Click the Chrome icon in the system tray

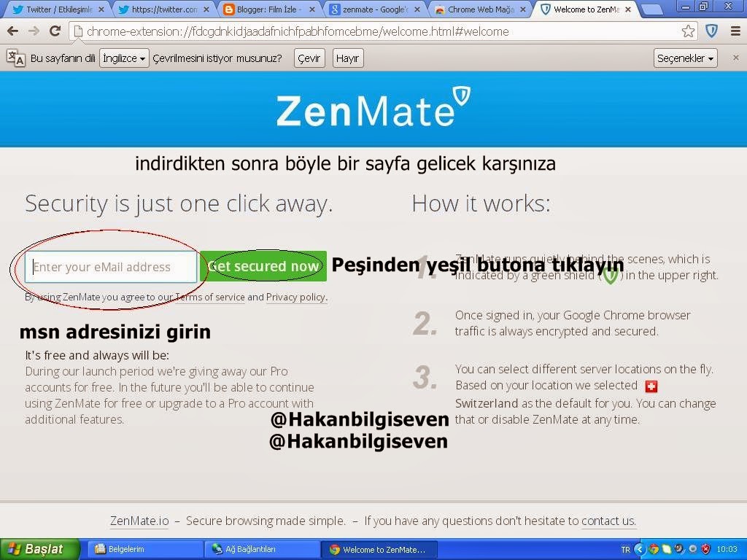[x=653, y=549]
